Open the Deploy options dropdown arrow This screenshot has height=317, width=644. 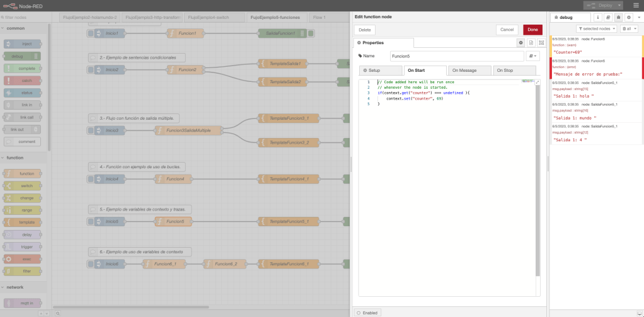619,5
